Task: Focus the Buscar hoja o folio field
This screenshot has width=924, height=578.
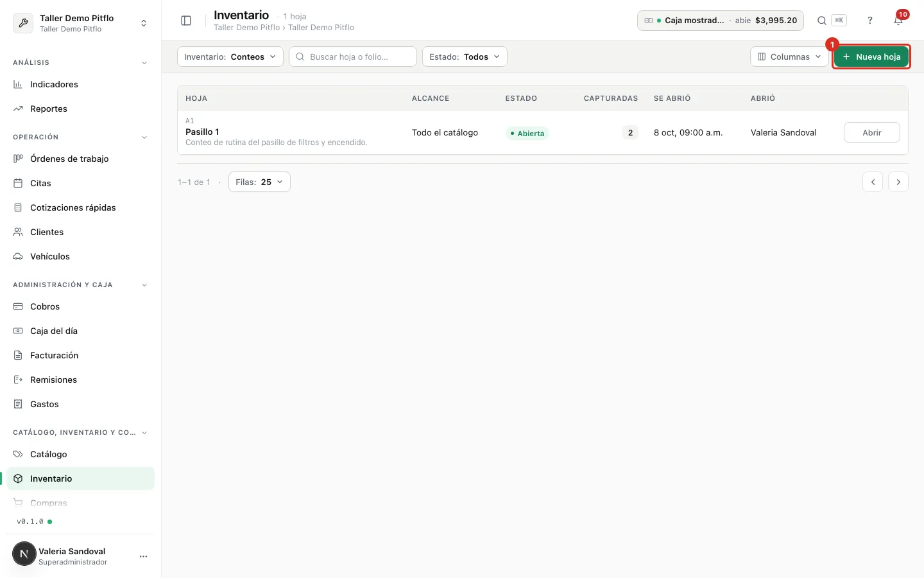Action: tap(353, 57)
